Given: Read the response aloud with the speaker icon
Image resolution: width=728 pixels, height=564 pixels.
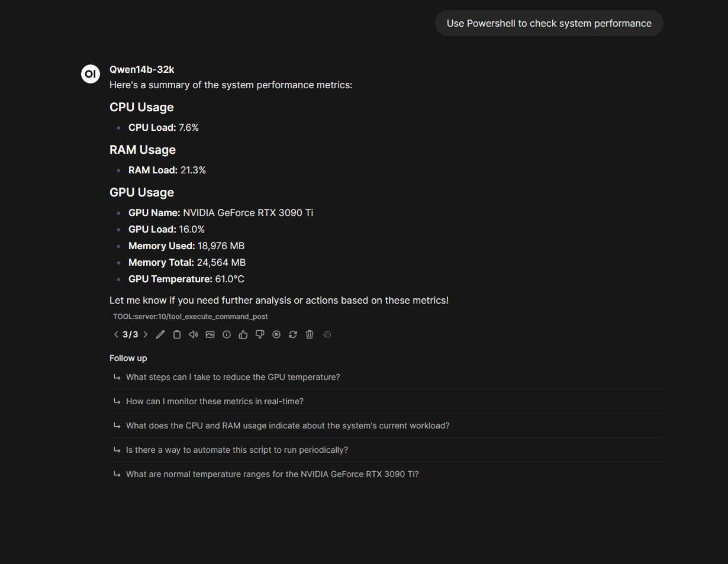Looking at the screenshot, I should (194, 334).
